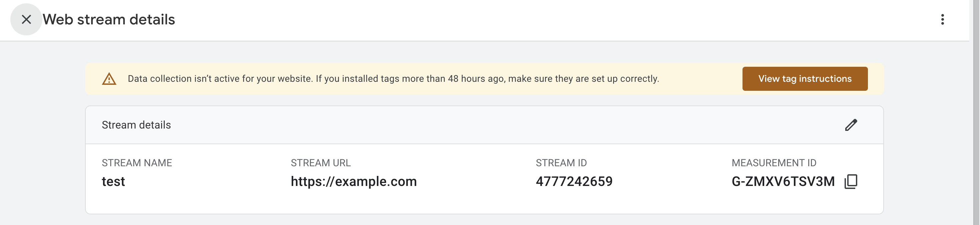Select the Stream ID 4777242659

coord(574,182)
